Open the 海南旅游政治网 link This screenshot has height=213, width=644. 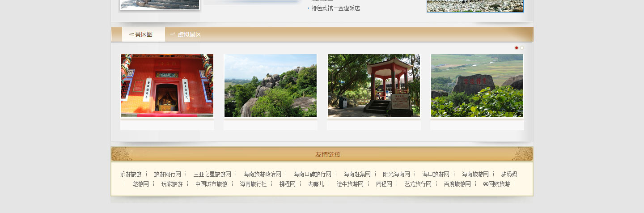click(x=262, y=174)
